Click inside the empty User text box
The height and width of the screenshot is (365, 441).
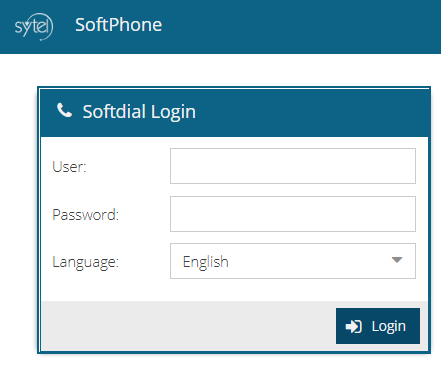pos(293,166)
